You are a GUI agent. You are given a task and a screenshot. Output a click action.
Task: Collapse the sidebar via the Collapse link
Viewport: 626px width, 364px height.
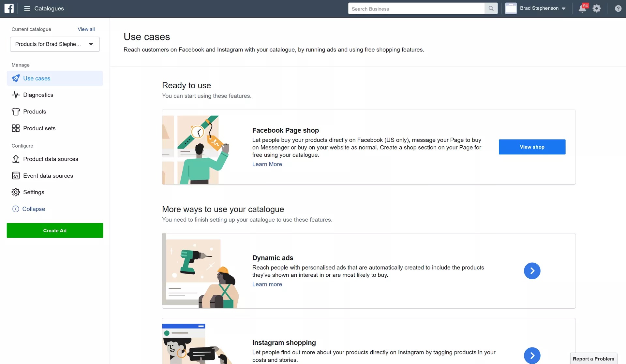[x=34, y=209]
